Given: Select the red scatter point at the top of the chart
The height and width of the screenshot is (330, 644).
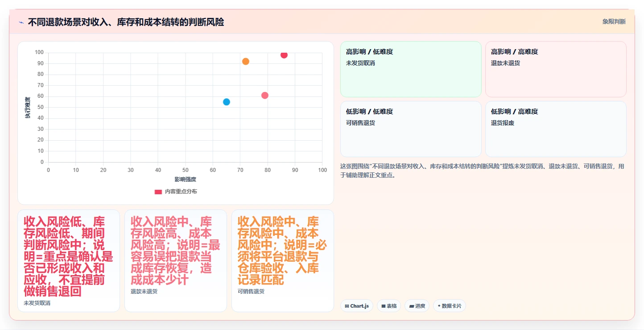Looking at the screenshot, I should point(284,55).
